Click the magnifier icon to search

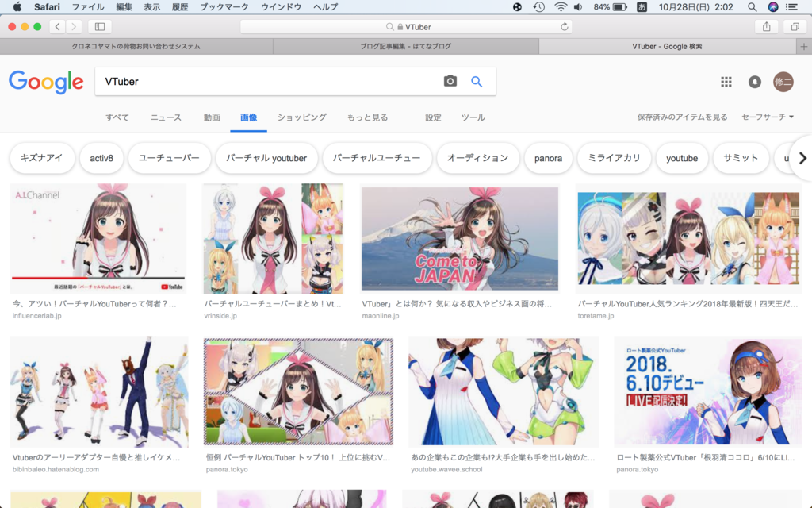477,81
